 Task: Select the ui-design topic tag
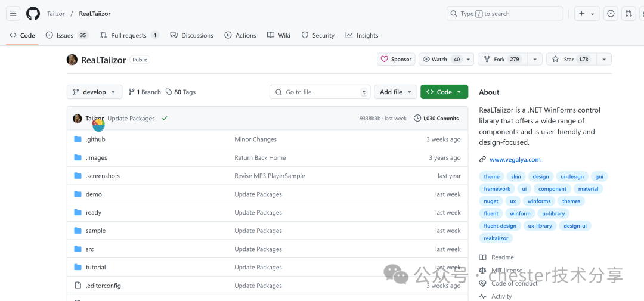pyautogui.click(x=572, y=176)
